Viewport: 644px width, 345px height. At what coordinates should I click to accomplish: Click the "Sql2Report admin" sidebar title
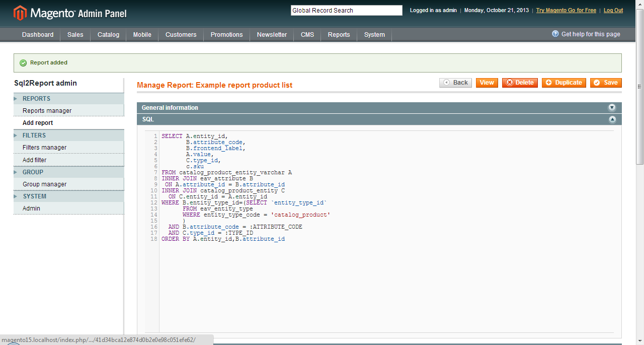45,84
